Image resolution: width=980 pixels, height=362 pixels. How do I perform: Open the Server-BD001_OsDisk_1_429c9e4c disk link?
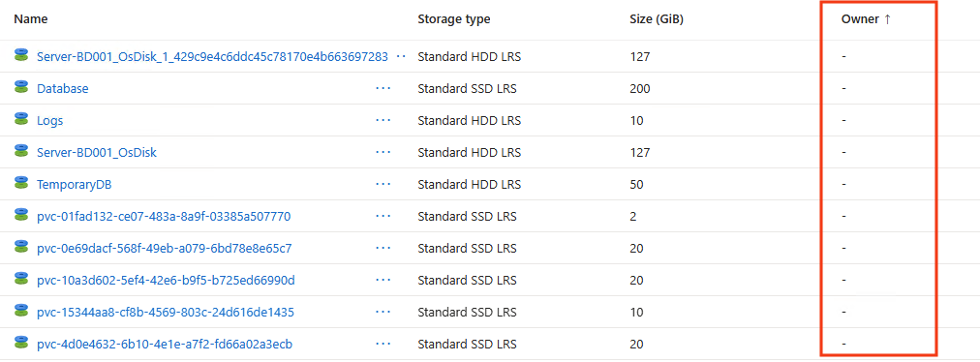(x=212, y=57)
